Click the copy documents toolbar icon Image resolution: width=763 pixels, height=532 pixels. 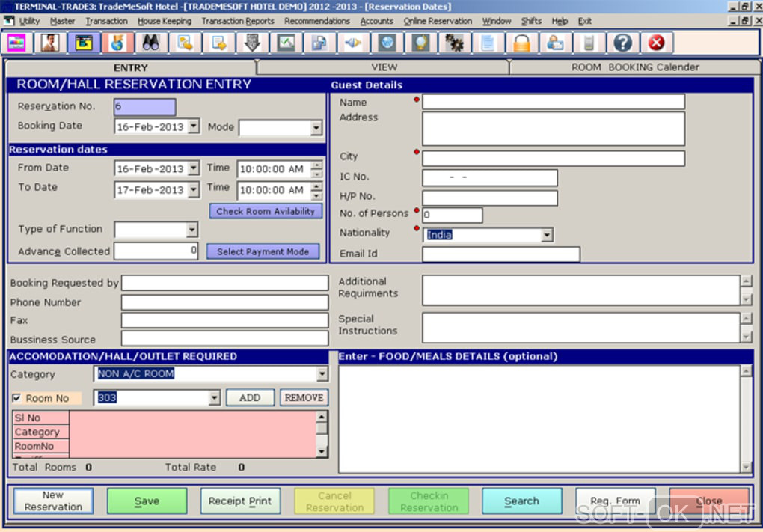point(319,43)
